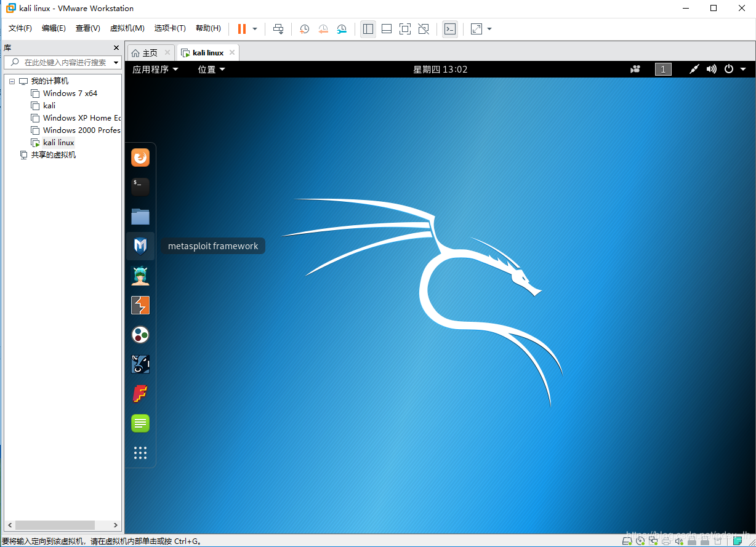The image size is (756, 547).
Task: Collapse the 我的计算机 tree node
Action: (12, 81)
